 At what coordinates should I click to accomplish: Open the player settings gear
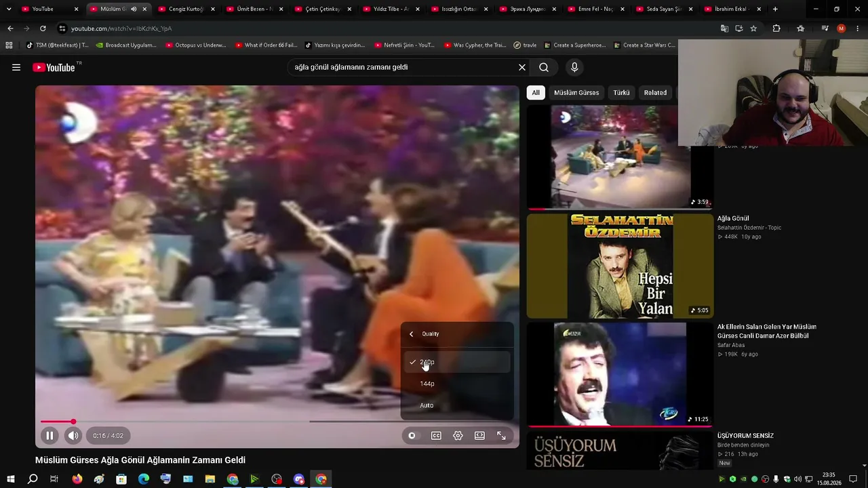point(458,436)
